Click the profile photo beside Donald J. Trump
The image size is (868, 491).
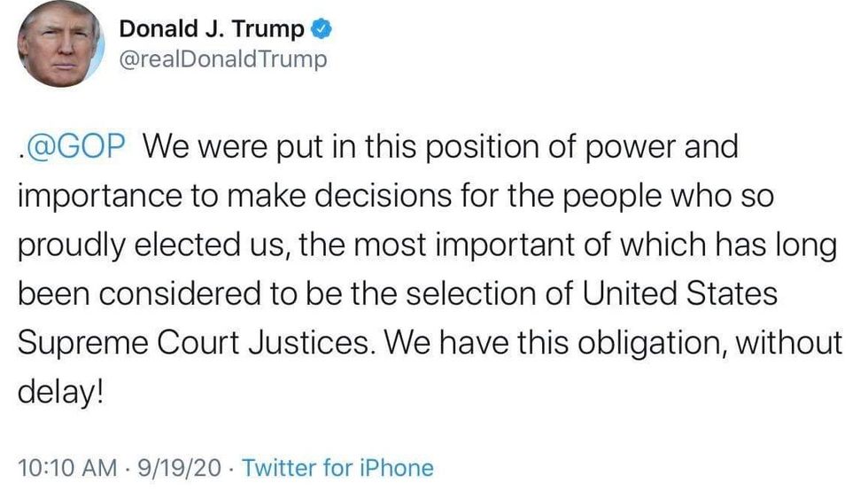60,43
